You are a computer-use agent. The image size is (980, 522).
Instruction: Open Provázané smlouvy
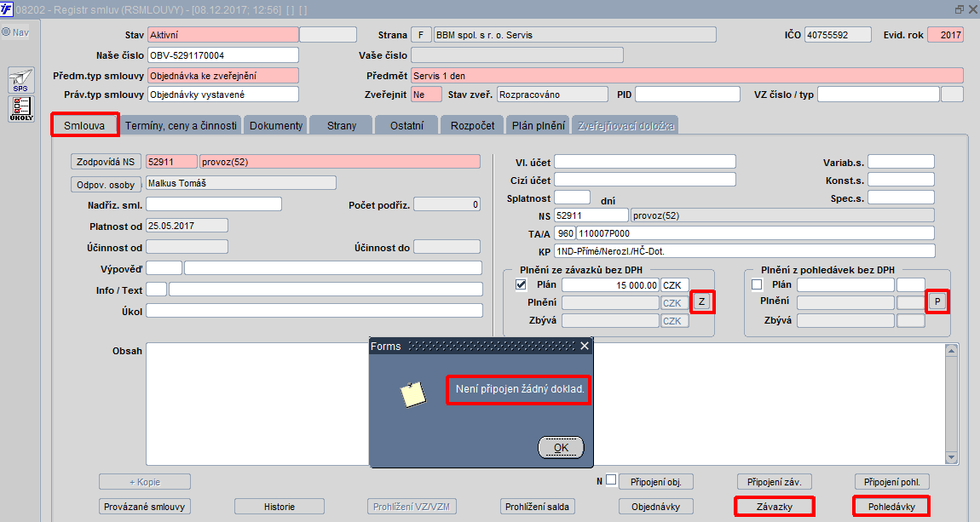[x=144, y=507]
